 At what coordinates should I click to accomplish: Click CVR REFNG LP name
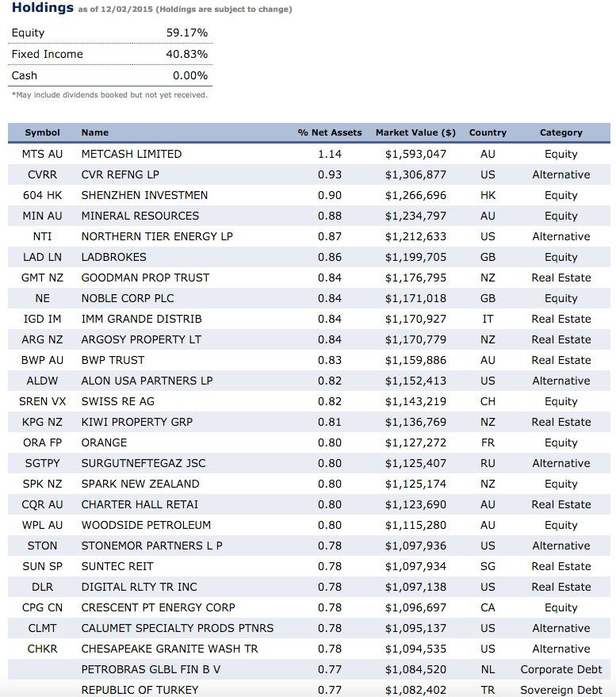120,174
